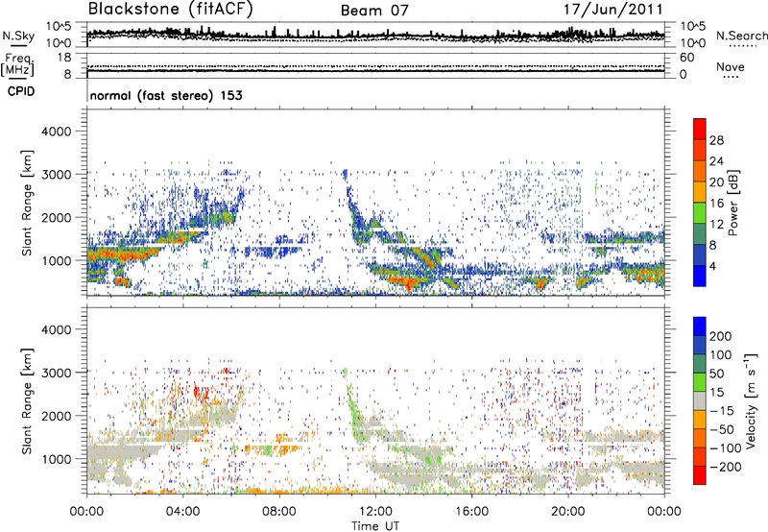Click the '2000' label on velocity panel axis
The height and width of the screenshot is (532, 768).
coord(56,416)
